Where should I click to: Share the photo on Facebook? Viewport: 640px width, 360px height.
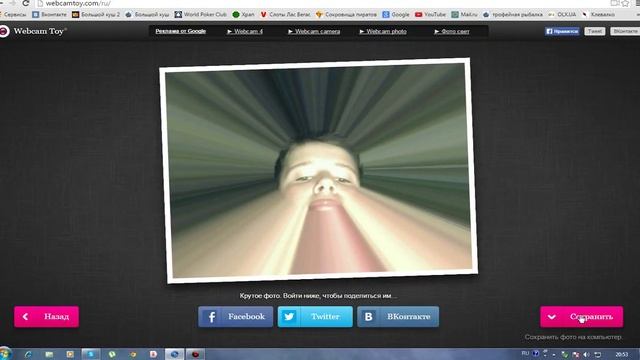pos(236,317)
